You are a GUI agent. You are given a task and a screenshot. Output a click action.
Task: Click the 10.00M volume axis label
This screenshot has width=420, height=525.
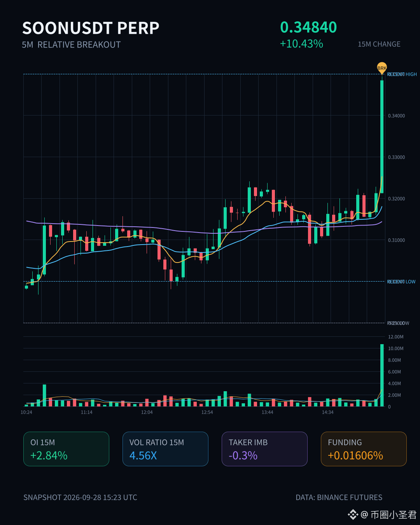pos(395,348)
